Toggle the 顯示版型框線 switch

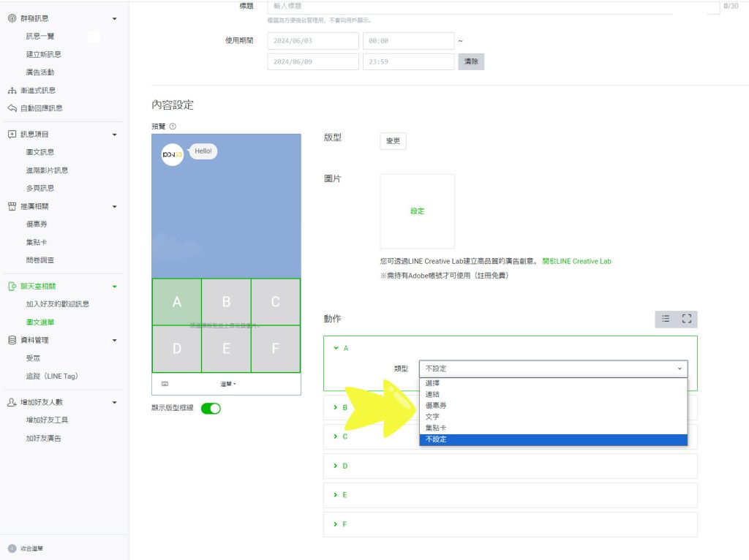(211, 409)
